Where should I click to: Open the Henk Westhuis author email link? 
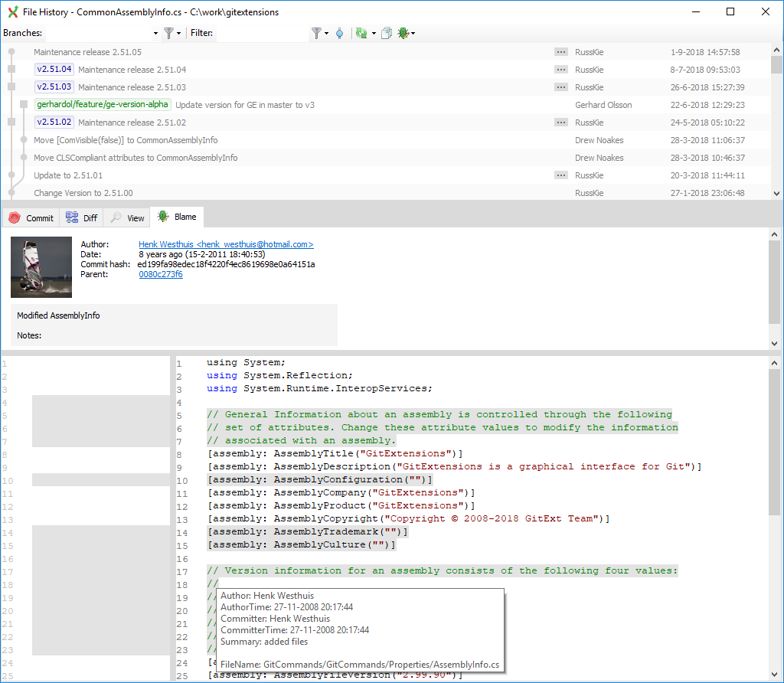226,244
